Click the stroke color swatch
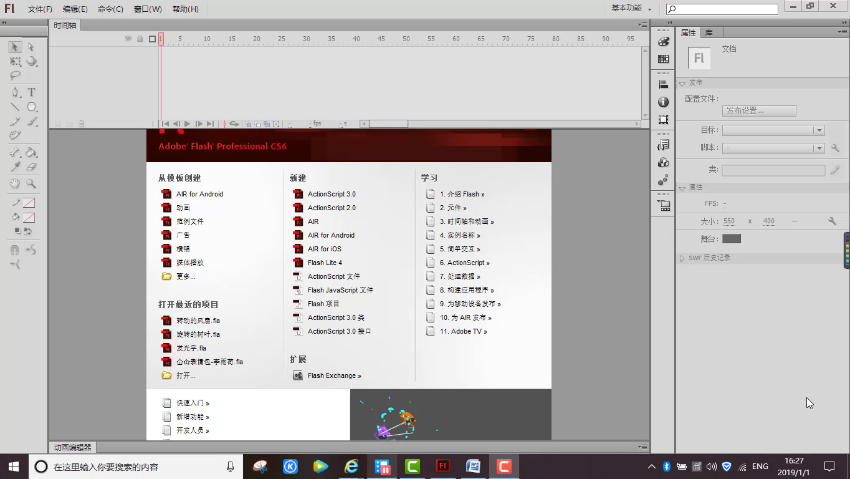The width and height of the screenshot is (850, 479). pyautogui.click(x=29, y=203)
